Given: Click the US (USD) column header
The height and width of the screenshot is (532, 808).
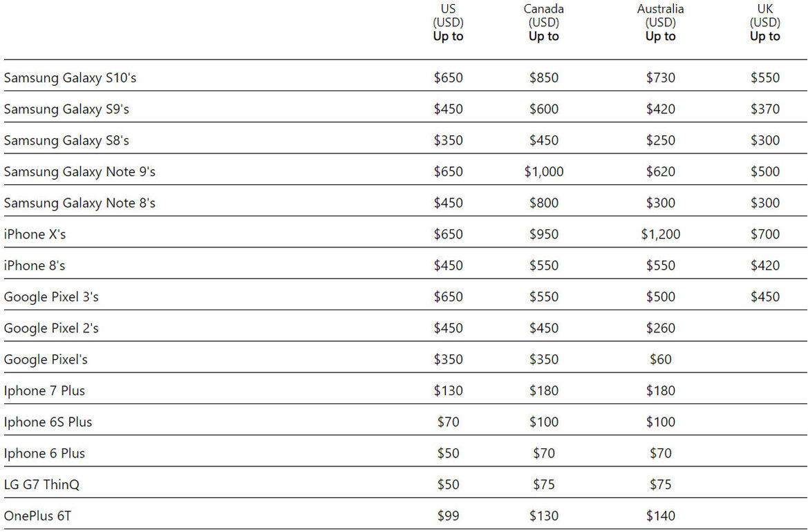Looking at the screenshot, I should pyautogui.click(x=448, y=23).
